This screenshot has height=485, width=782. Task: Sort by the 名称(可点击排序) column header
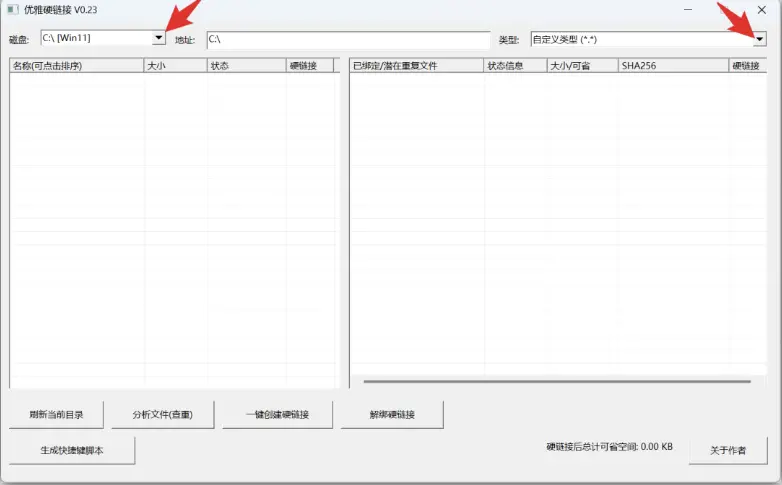click(x=76, y=65)
